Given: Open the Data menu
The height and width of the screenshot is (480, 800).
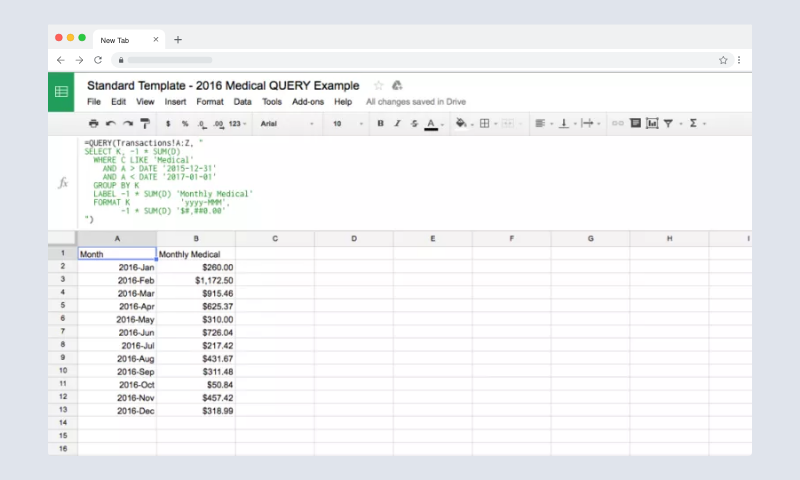Looking at the screenshot, I should click(x=242, y=102).
